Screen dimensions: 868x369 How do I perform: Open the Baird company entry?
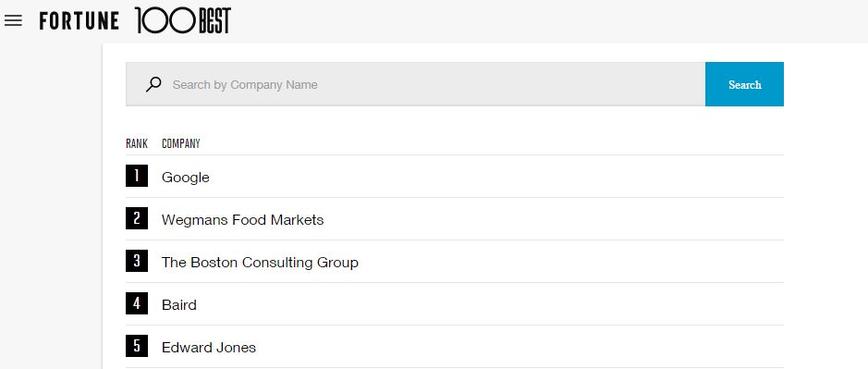point(178,305)
